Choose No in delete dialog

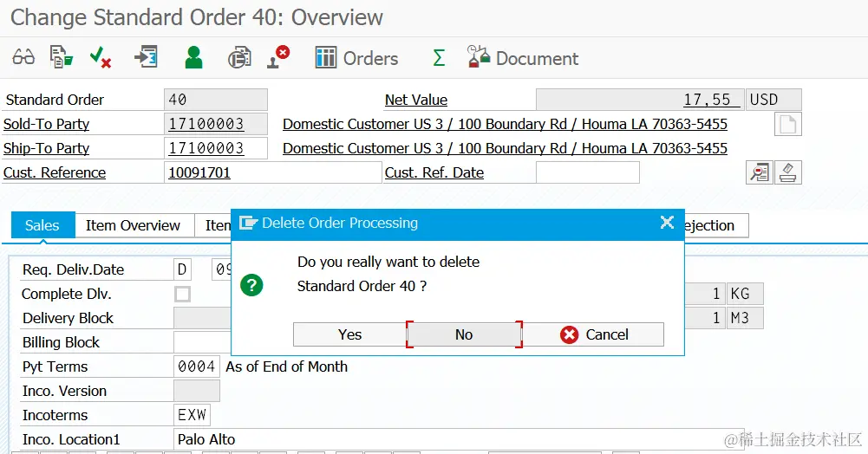coord(464,334)
